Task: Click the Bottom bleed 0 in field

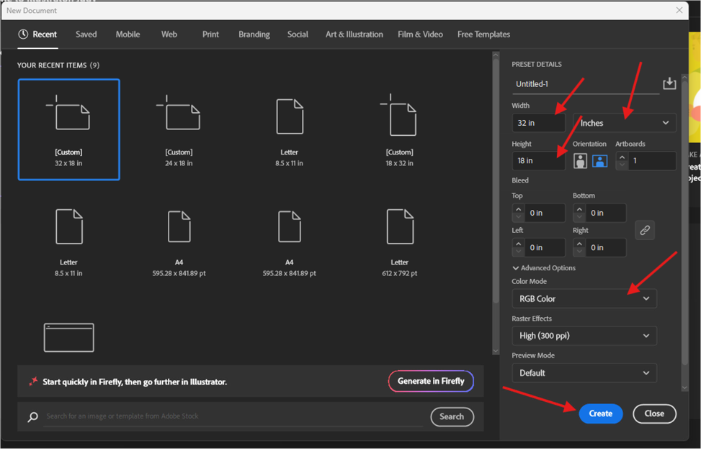Action: pos(605,213)
